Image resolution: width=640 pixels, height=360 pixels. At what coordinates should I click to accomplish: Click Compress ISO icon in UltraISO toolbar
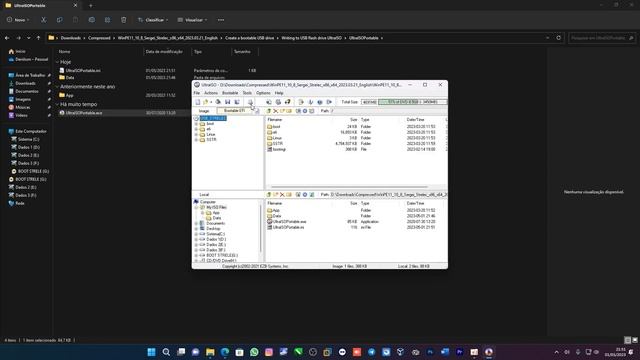click(278, 102)
